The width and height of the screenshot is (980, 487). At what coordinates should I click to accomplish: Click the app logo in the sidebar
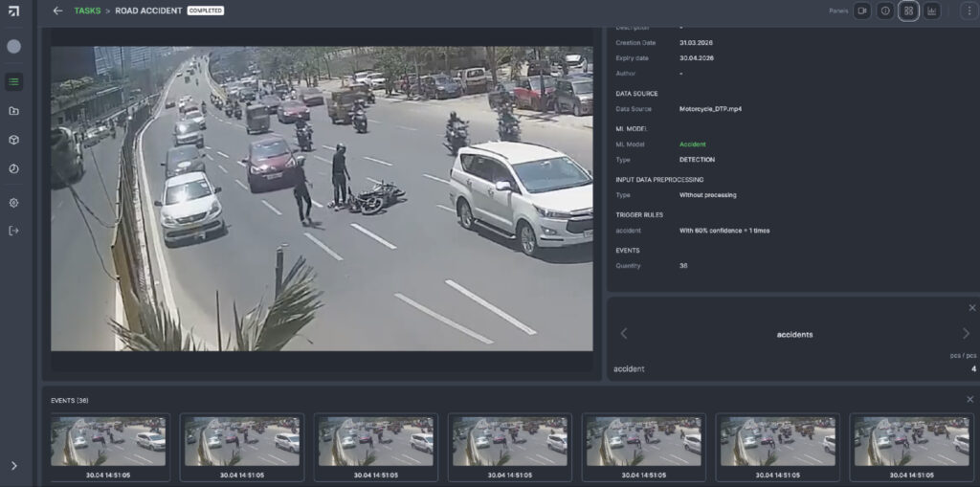13,11
